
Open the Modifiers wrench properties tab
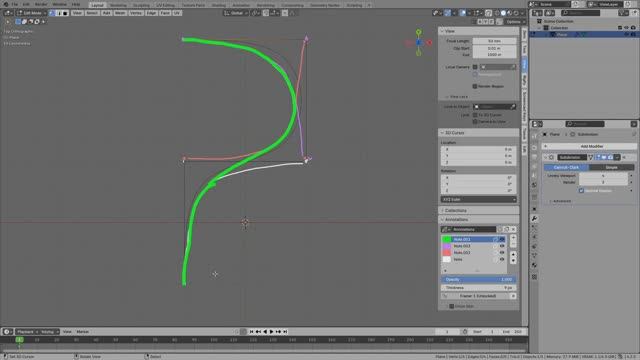(x=534, y=219)
